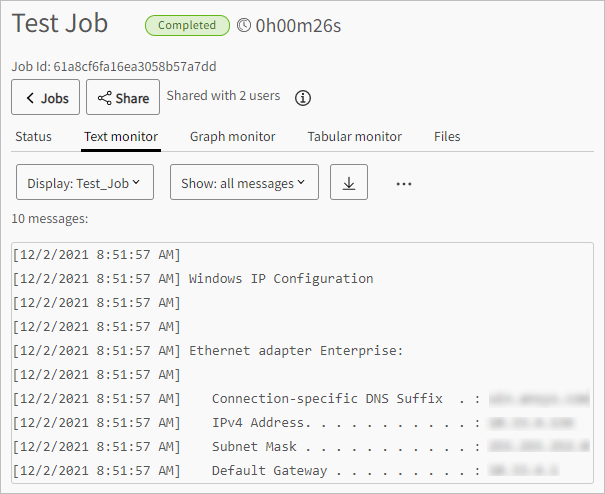Click the back arrow in Jobs button

click(31, 98)
